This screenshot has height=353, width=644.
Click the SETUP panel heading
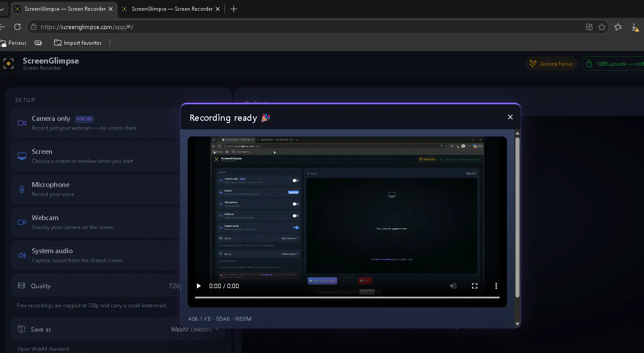pos(25,100)
